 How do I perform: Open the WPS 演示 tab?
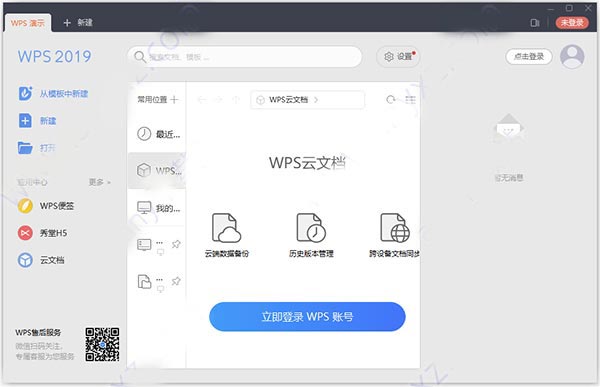[28, 23]
